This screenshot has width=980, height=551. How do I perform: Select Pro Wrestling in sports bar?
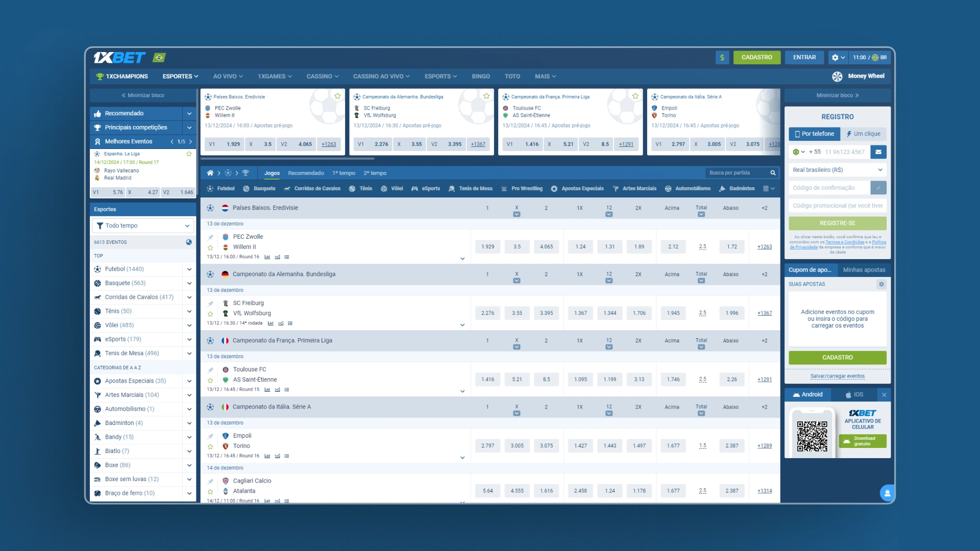coord(522,189)
